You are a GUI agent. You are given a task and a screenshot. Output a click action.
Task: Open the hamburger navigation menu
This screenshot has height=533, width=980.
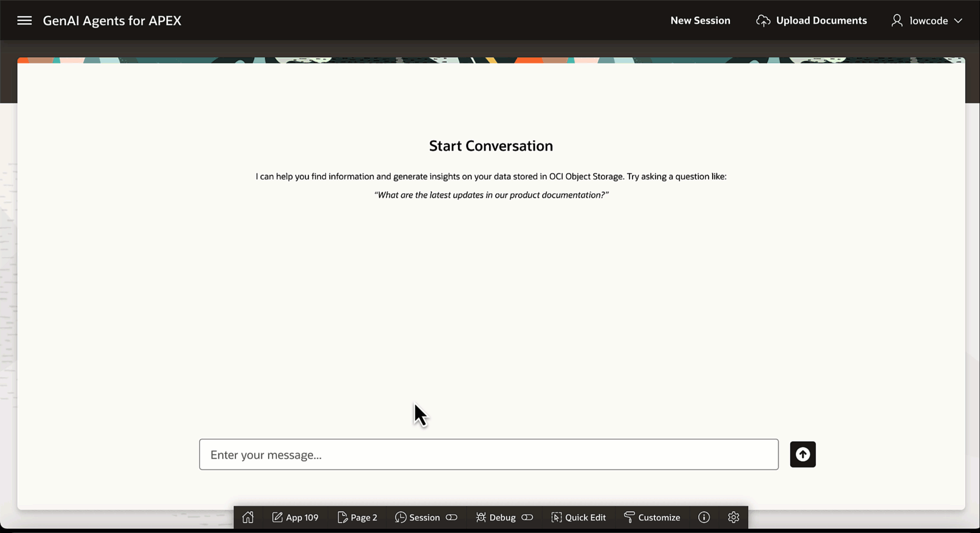pos(24,20)
